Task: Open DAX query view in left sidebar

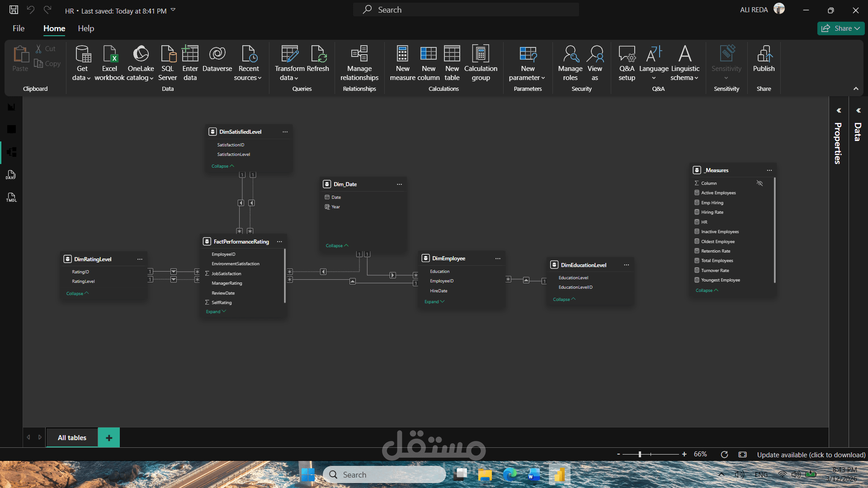Action: point(11,175)
